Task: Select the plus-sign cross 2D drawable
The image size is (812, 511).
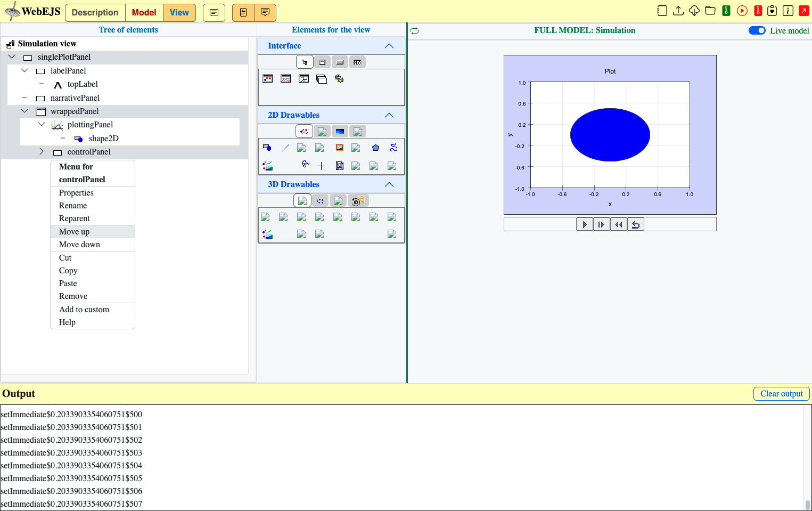Action: pos(321,166)
